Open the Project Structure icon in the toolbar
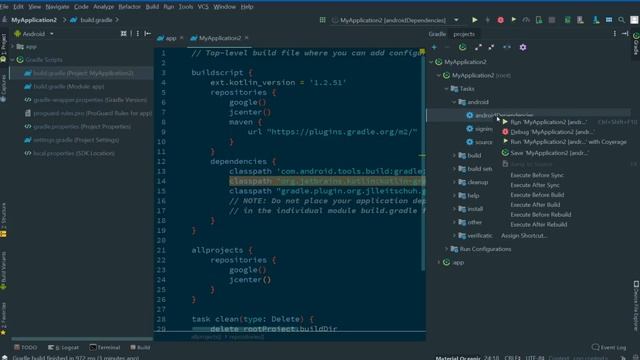This screenshot has height=360, width=640. tap(609, 20)
